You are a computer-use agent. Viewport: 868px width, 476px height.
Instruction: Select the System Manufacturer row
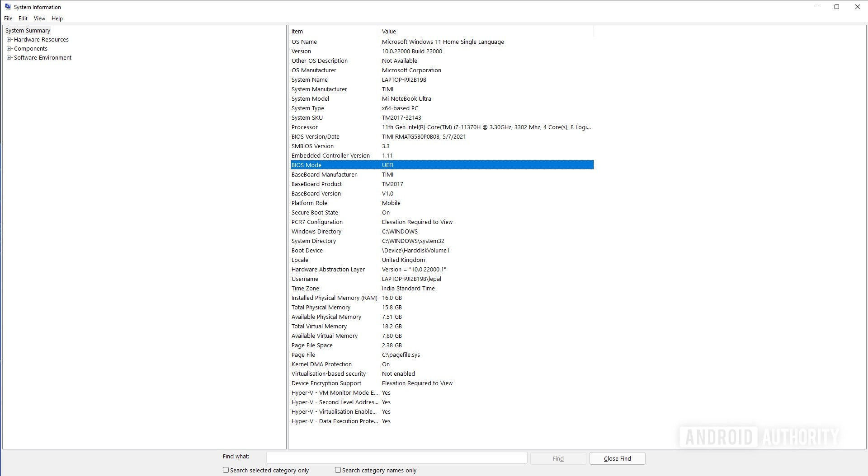(442, 89)
